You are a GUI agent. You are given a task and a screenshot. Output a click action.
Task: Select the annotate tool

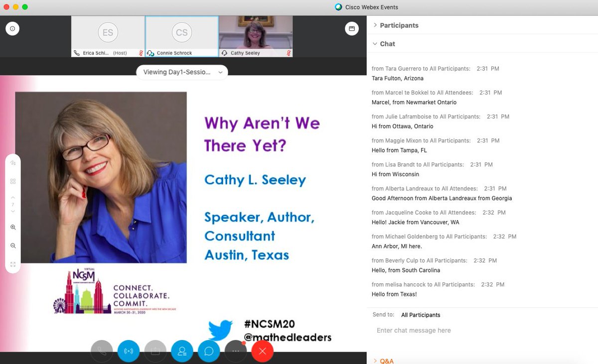(13, 162)
